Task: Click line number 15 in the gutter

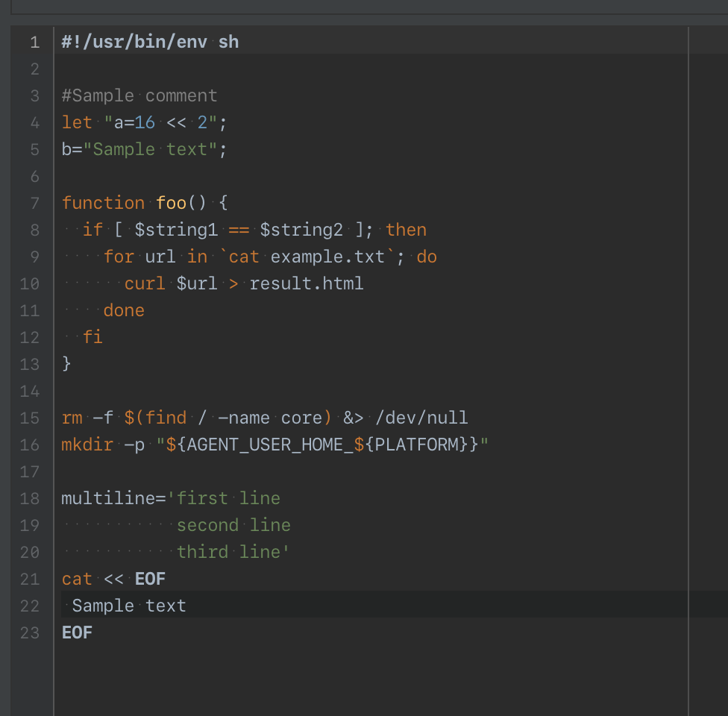Action: pyautogui.click(x=30, y=418)
